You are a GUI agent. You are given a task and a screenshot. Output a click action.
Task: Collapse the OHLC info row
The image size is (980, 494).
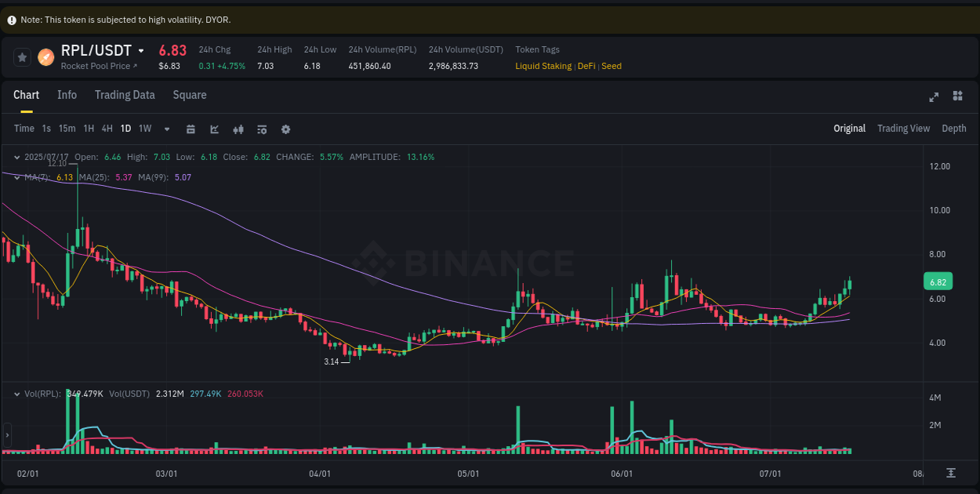(16, 157)
